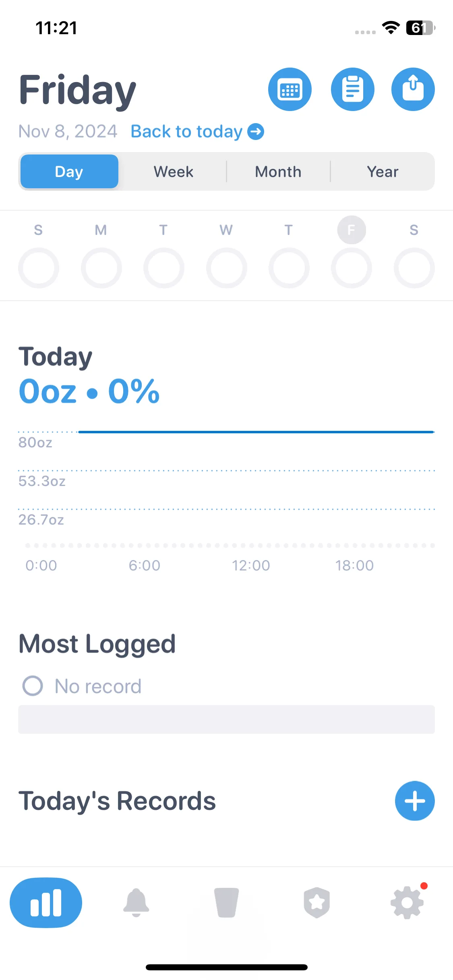Open the clipboard report icon

point(353,89)
